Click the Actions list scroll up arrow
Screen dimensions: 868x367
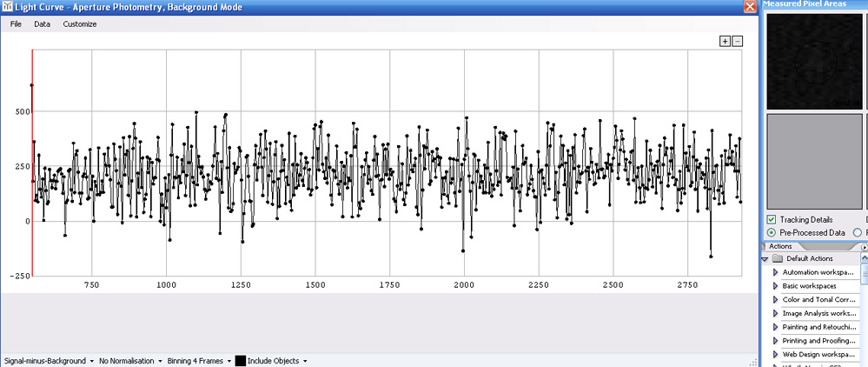[x=865, y=258]
